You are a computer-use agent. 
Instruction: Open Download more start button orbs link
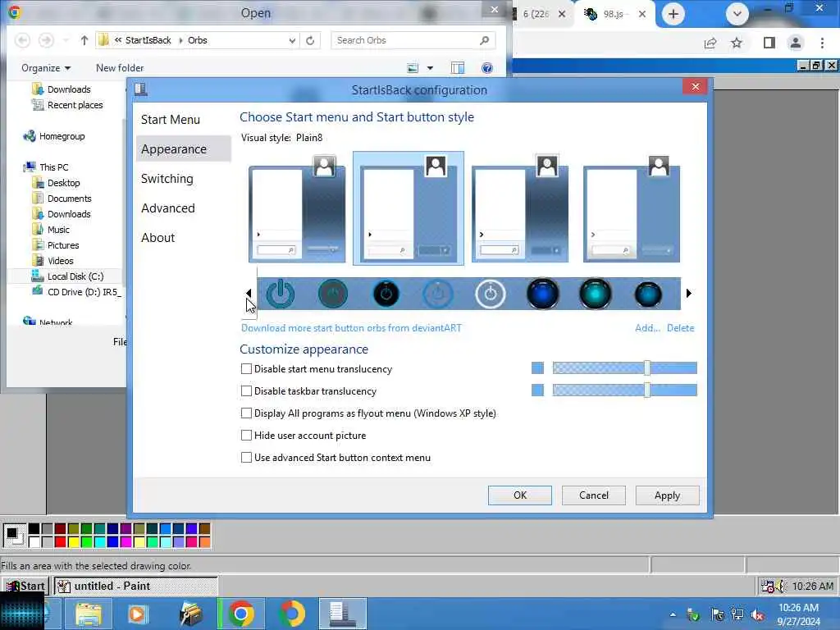(x=351, y=328)
